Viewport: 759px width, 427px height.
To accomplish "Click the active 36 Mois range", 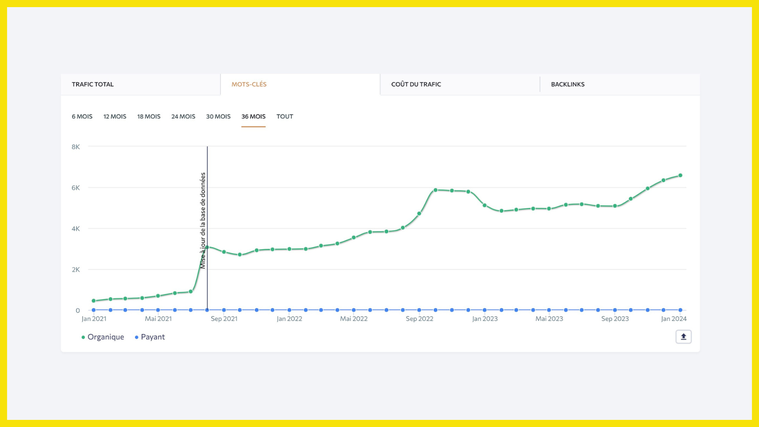I will pyautogui.click(x=253, y=117).
